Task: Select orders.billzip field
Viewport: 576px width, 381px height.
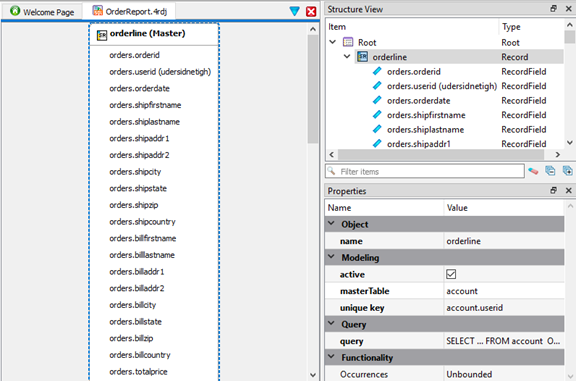Action: (131, 338)
